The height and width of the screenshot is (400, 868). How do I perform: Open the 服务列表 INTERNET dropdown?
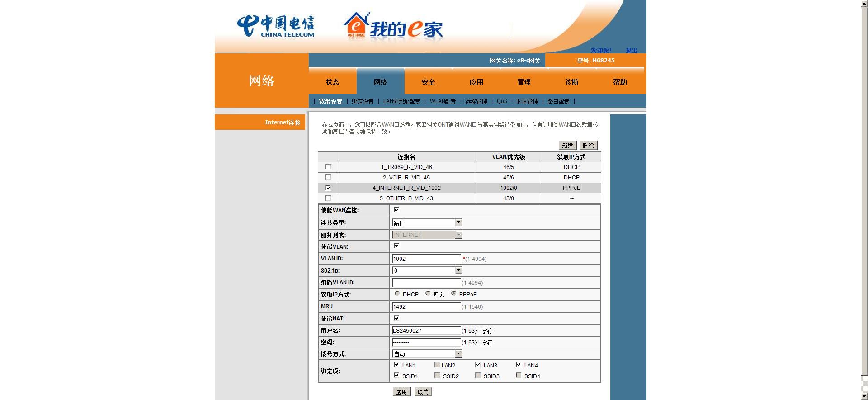pyautogui.click(x=427, y=235)
